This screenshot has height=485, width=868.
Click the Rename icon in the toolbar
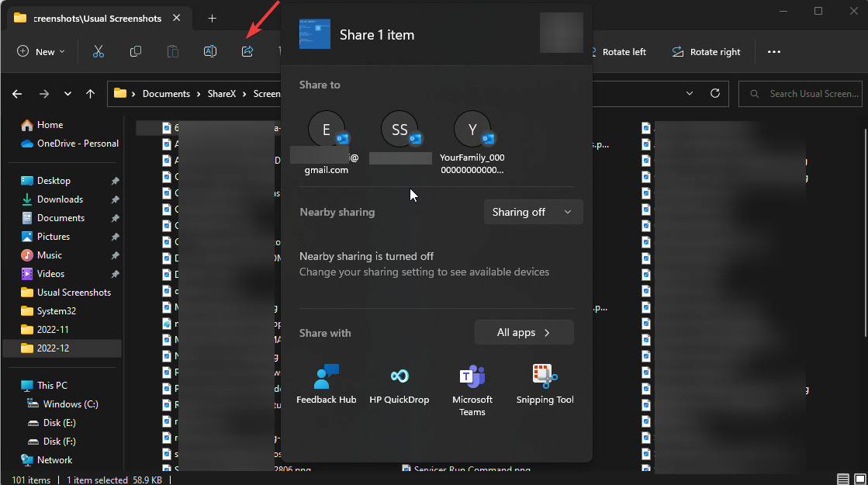pos(209,51)
